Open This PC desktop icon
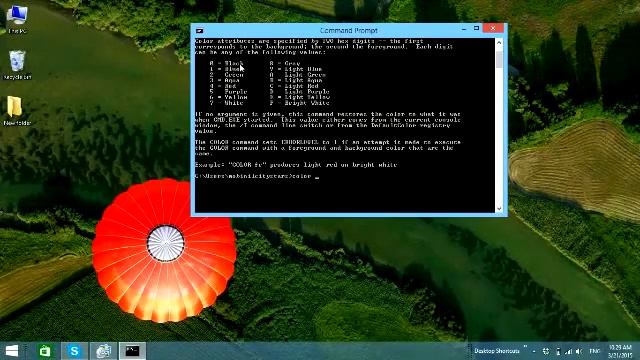Screen dimensions: 640x360 [x=17, y=19]
